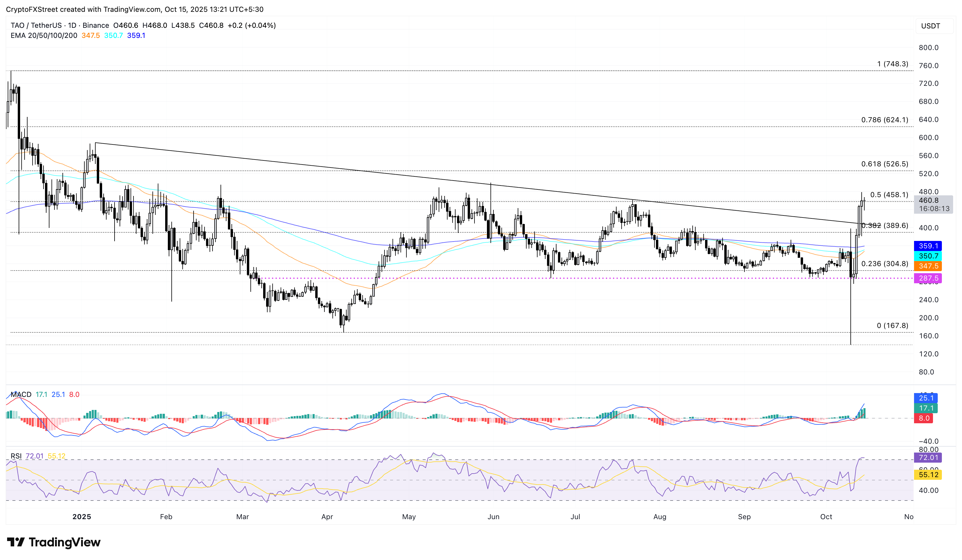Click the 2025 year label on time axis

coord(82,516)
